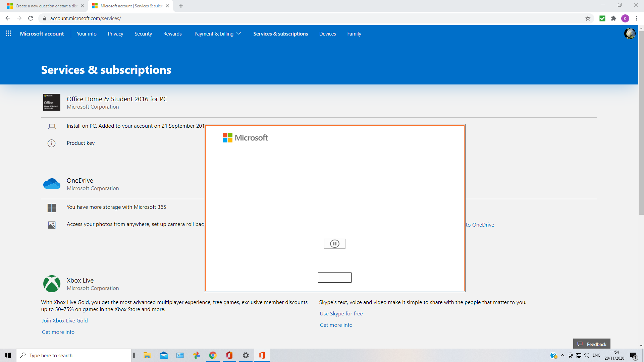Open the Rewards menu item
The image size is (644, 362).
click(x=172, y=34)
